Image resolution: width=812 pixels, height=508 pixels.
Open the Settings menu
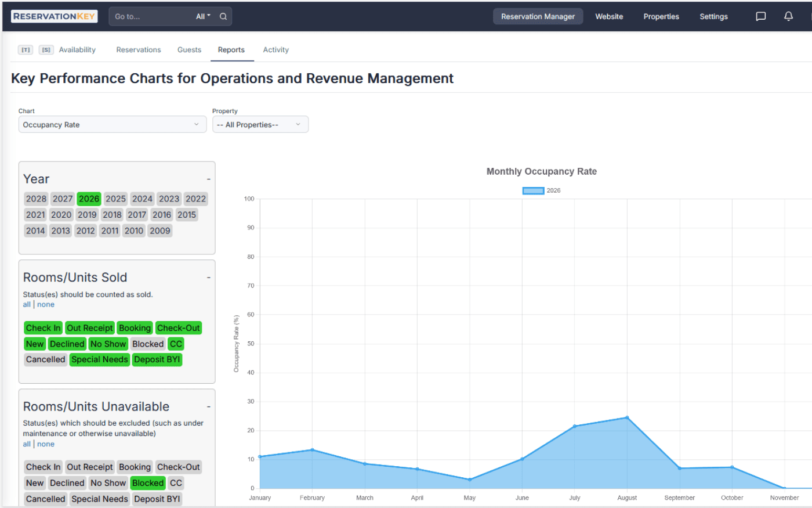[x=713, y=16]
